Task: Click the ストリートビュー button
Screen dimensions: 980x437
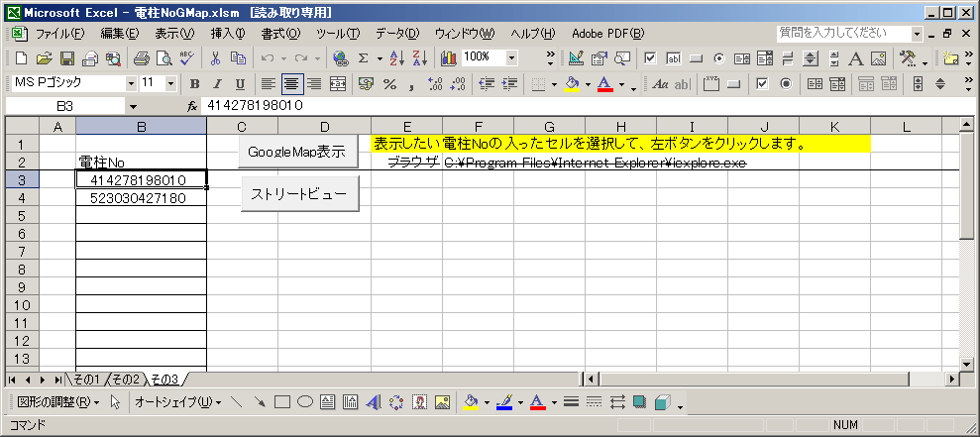Action: pos(300,194)
